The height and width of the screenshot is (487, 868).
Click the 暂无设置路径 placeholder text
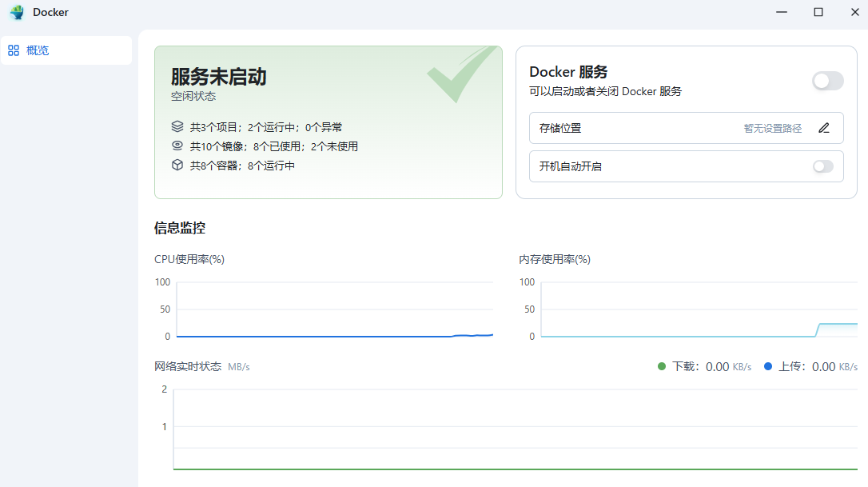(772, 128)
